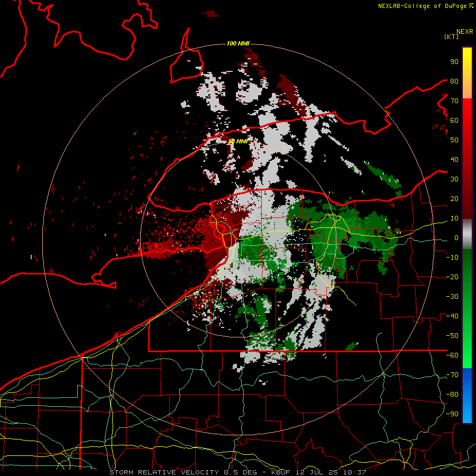Click the gray zero-velocity segment of the color bar
Image resolution: width=476 pixels, height=476 pixels.
tap(467, 234)
